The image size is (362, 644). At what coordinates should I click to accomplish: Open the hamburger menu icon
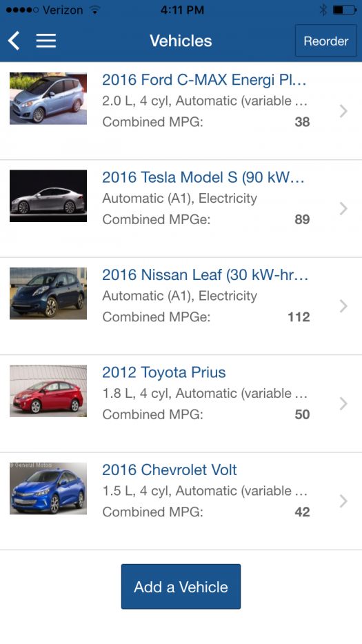click(46, 41)
